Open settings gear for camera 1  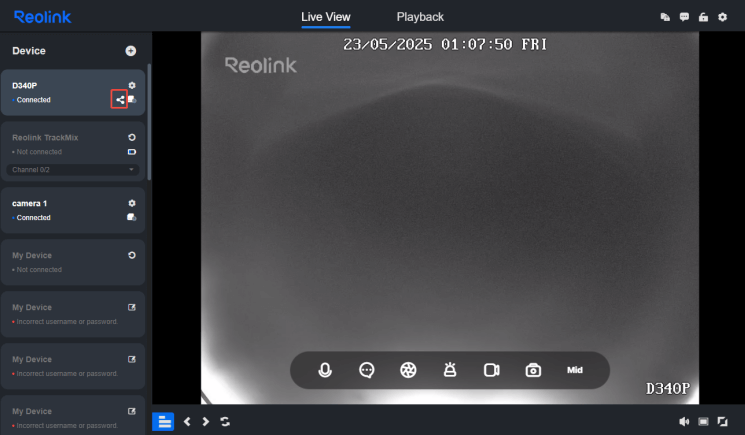click(x=132, y=203)
